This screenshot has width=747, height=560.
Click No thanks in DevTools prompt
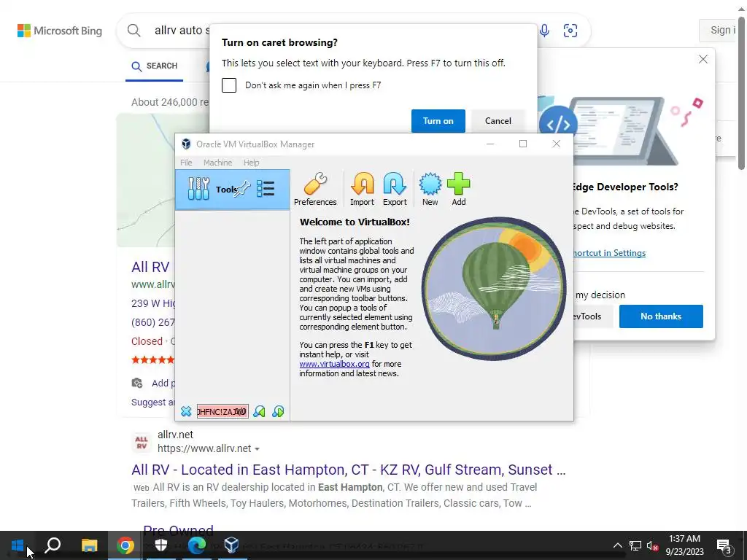(661, 316)
